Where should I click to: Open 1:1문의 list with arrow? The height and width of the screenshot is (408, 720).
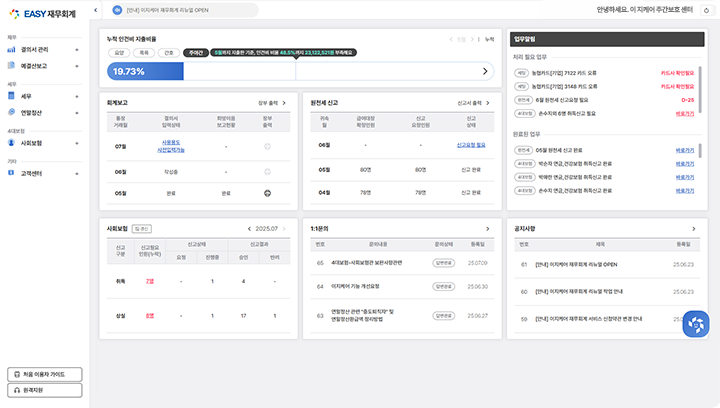(488, 229)
